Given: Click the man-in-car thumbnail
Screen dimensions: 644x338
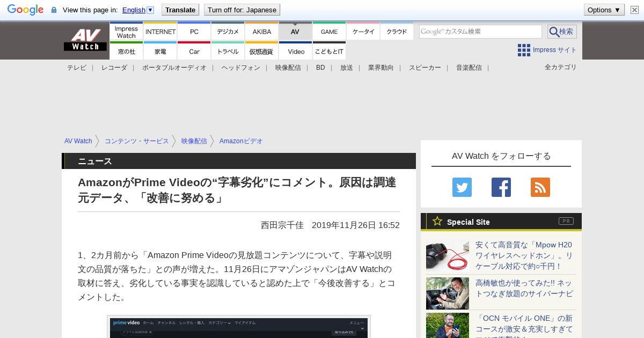Looking at the screenshot, I should (448, 293).
